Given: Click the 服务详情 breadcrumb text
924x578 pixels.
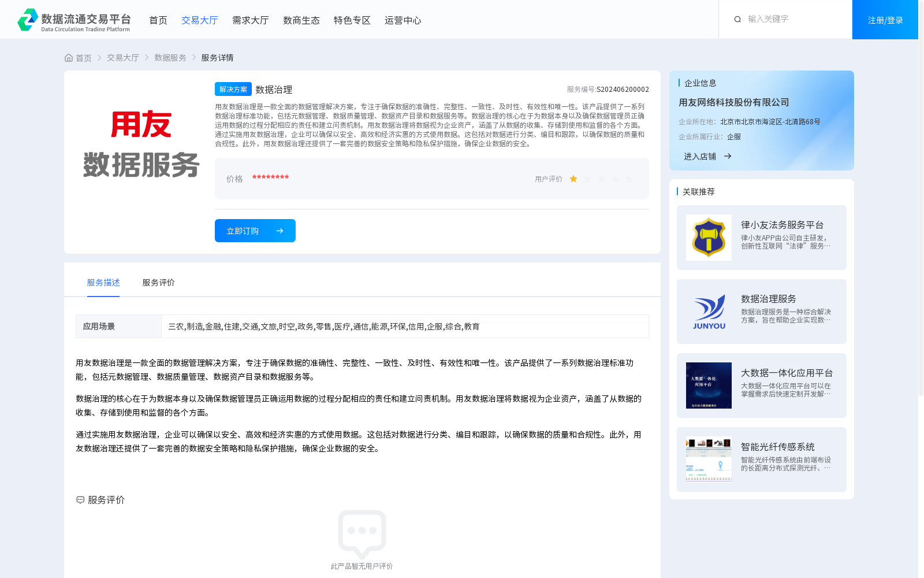Looking at the screenshot, I should 218,58.
